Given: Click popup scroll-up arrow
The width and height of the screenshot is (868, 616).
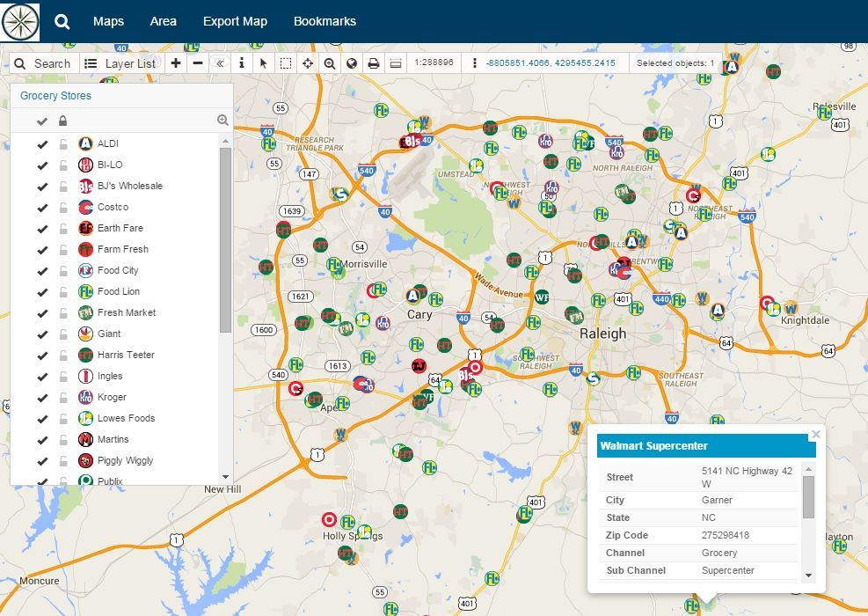Looking at the screenshot, I should [x=809, y=469].
